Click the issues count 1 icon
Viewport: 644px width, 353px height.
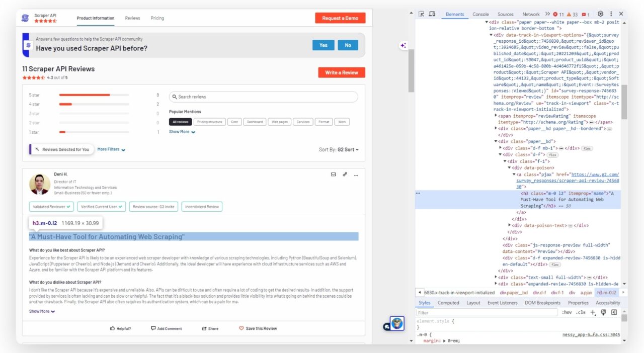[586, 15]
